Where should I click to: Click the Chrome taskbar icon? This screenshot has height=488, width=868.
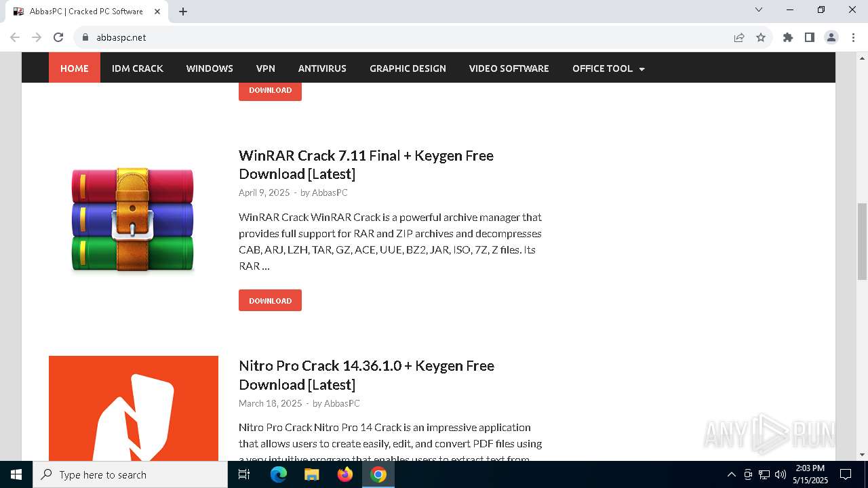378,474
